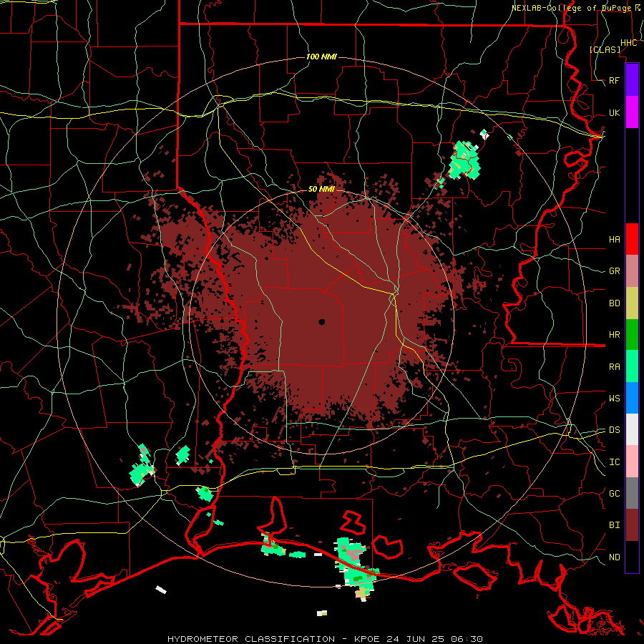Viewport: 644px width, 644px height.
Task: Click the GR legend label text
Action: pyautogui.click(x=614, y=270)
